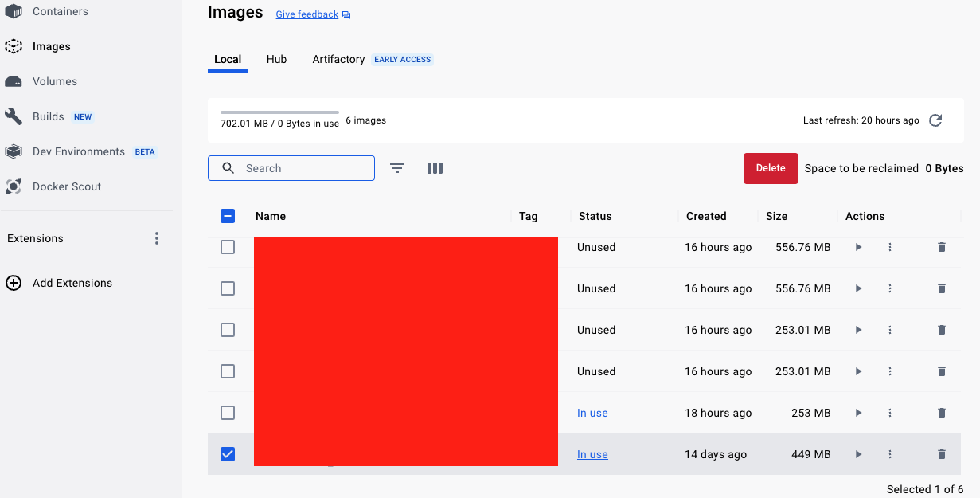Open the more-actions menu for the 253 MB in-use image

pos(890,413)
